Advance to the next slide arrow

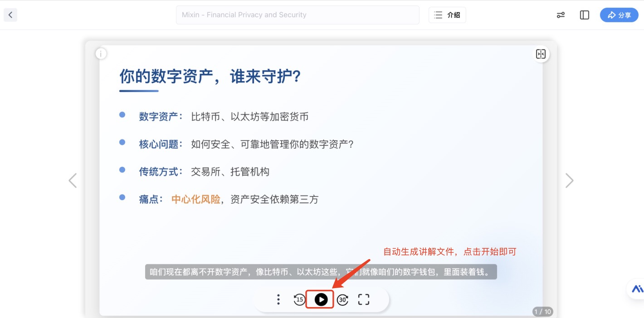pyautogui.click(x=570, y=180)
